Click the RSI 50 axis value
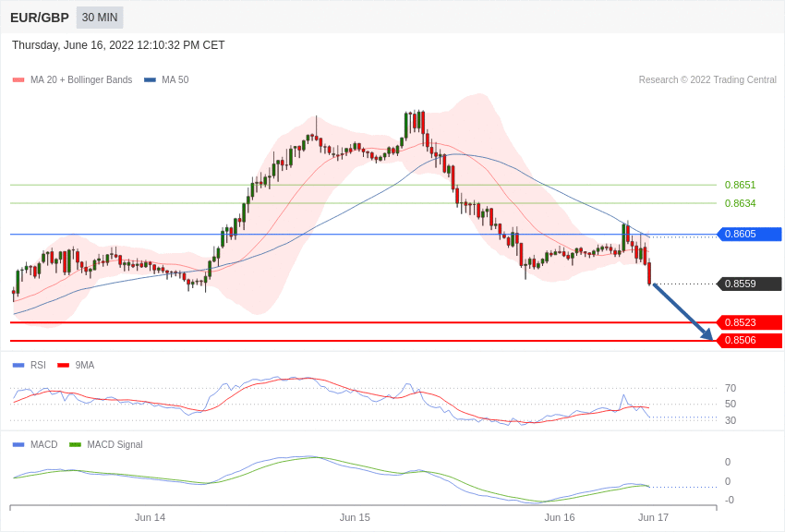The height and width of the screenshot is (532, 785). click(x=731, y=404)
